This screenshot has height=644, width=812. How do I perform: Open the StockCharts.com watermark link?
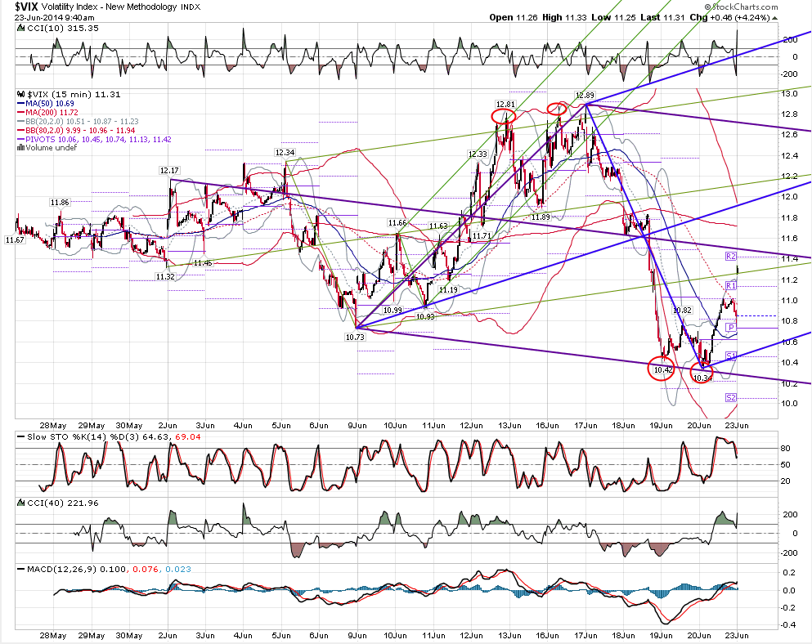[742, 7]
